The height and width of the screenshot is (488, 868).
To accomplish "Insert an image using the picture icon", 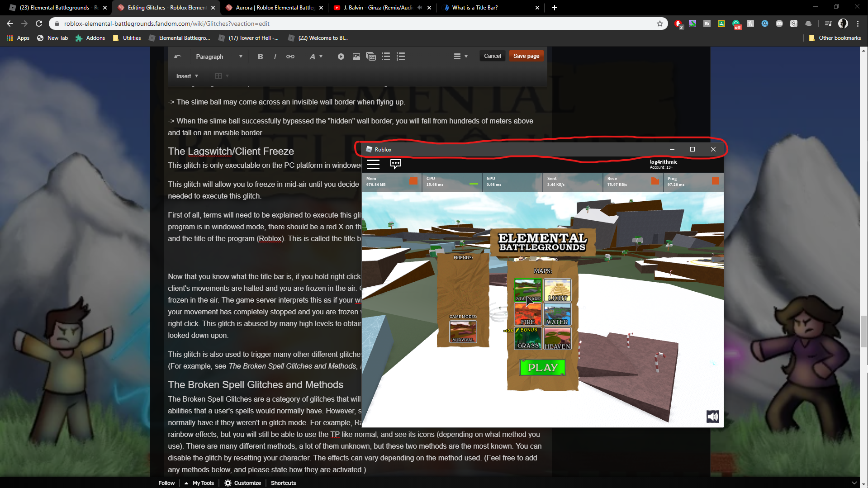I will (x=356, y=57).
